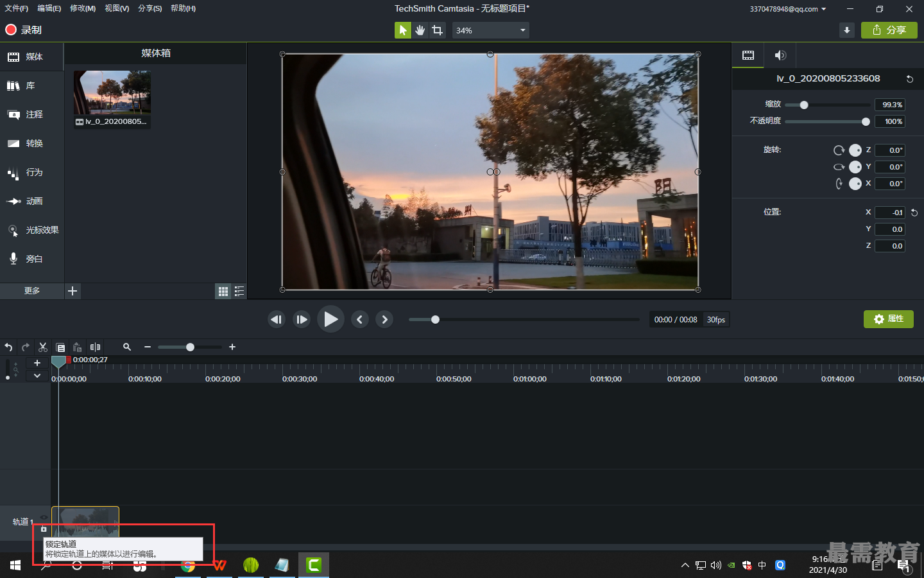Enable the crop mode tool
This screenshot has height=578, width=924.
tap(438, 30)
